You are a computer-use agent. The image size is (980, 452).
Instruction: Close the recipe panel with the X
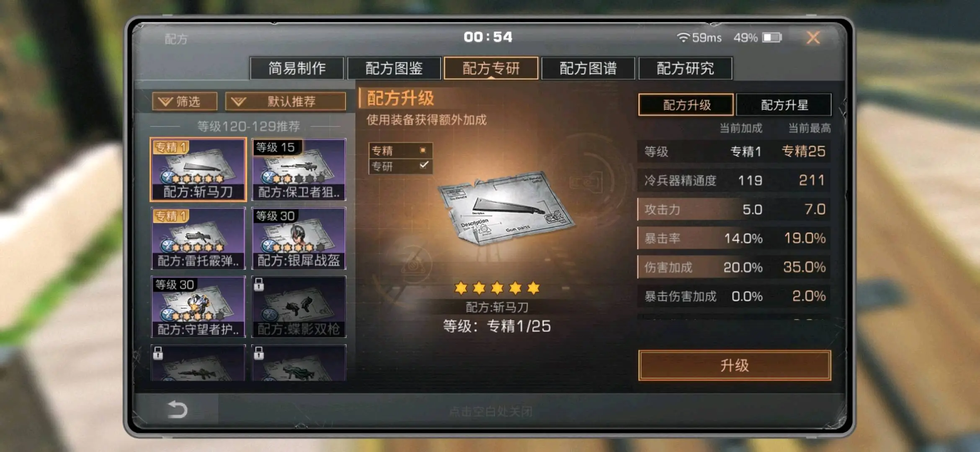click(x=813, y=38)
